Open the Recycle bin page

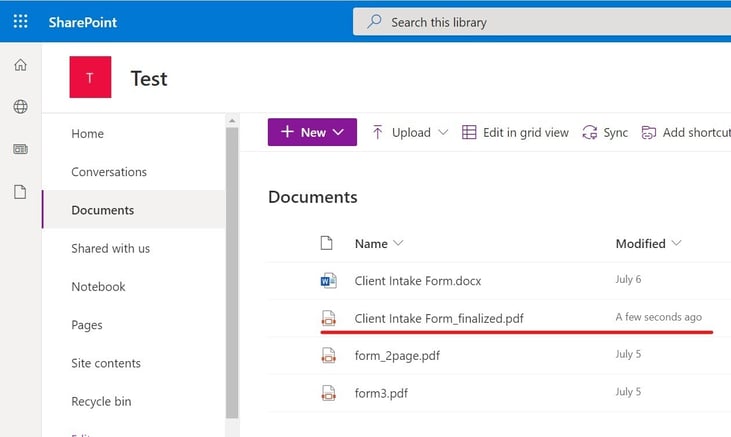coord(101,401)
